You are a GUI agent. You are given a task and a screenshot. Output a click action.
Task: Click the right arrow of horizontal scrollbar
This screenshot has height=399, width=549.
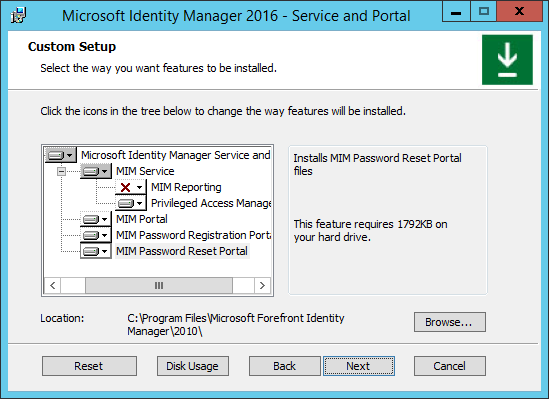(x=262, y=286)
